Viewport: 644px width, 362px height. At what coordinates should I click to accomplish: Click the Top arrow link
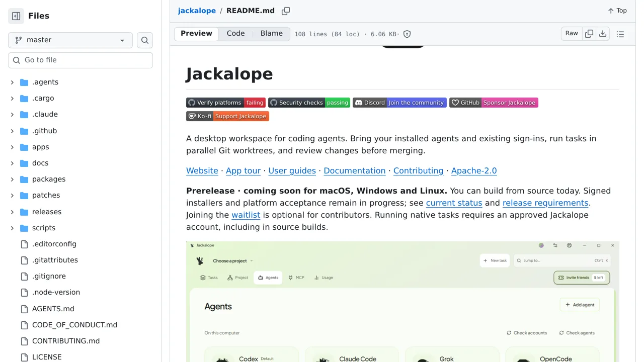coord(617,11)
